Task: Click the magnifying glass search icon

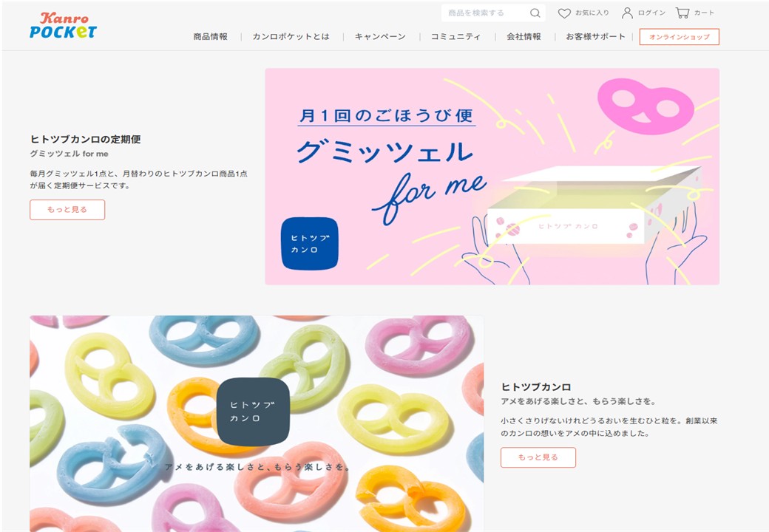Action: click(535, 13)
